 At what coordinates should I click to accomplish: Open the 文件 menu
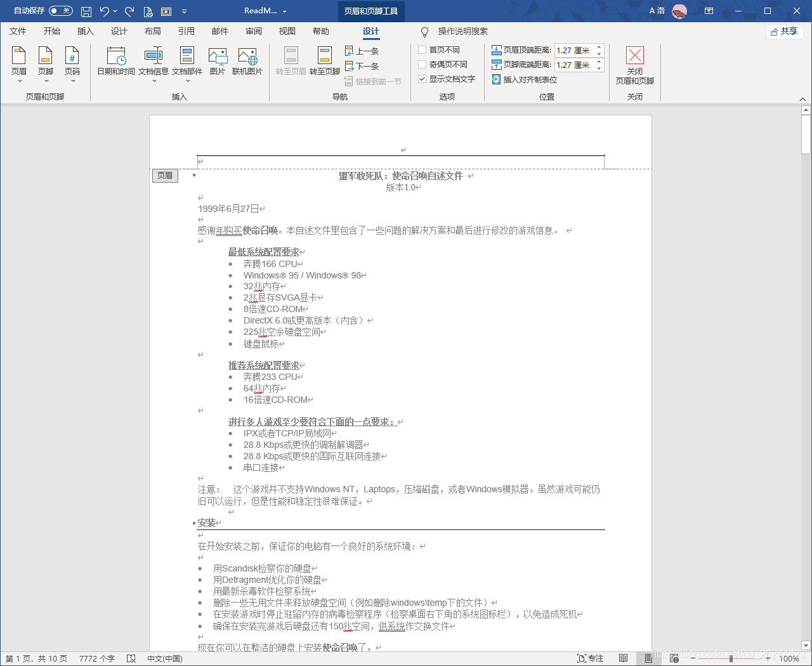pyautogui.click(x=18, y=31)
